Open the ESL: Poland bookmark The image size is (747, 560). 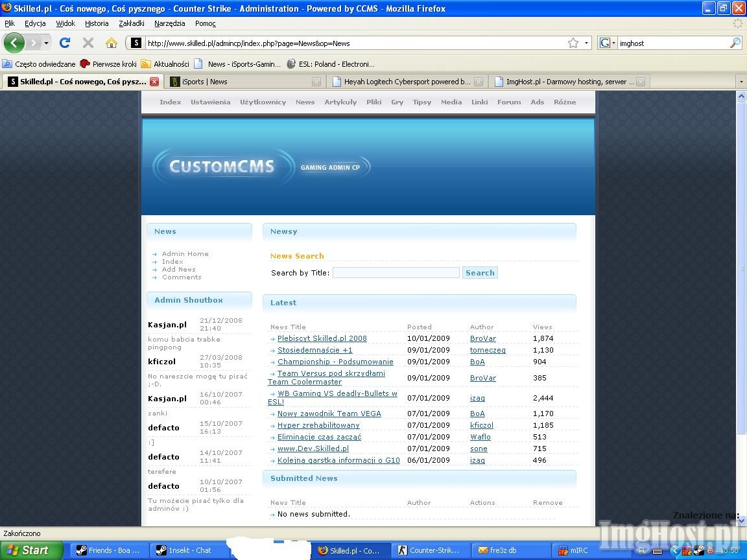[x=331, y=64]
